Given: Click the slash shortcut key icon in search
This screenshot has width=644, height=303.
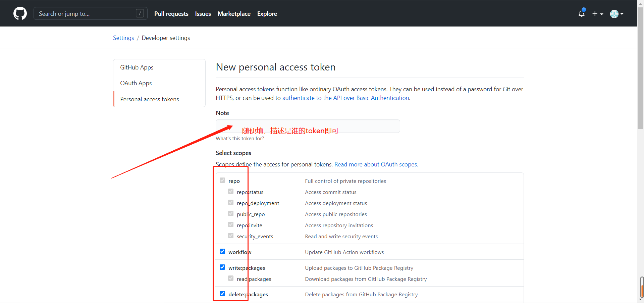Looking at the screenshot, I should (140, 13).
